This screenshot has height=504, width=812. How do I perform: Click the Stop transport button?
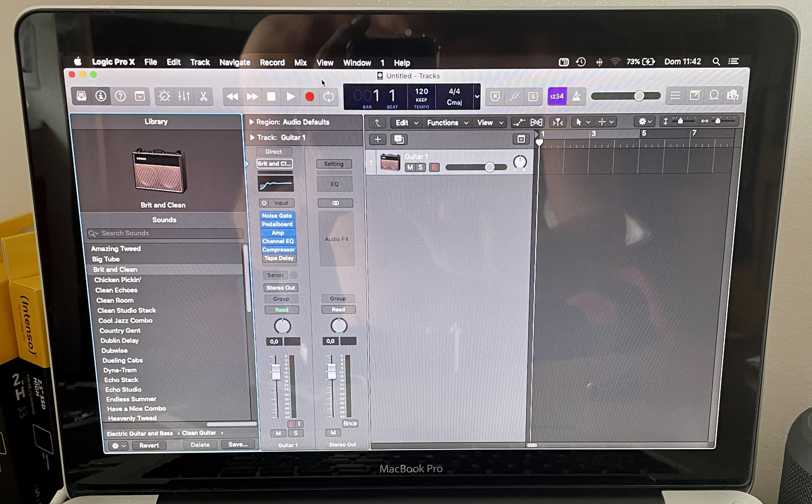click(x=271, y=97)
